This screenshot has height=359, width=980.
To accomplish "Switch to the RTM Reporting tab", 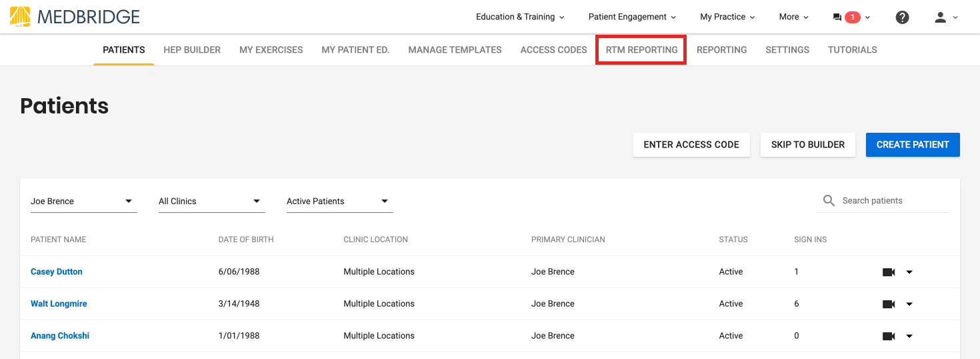I will pyautogui.click(x=641, y=50).
